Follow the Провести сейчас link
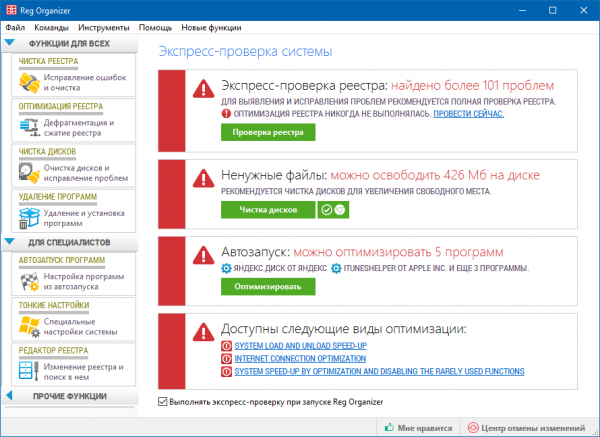 468,114
